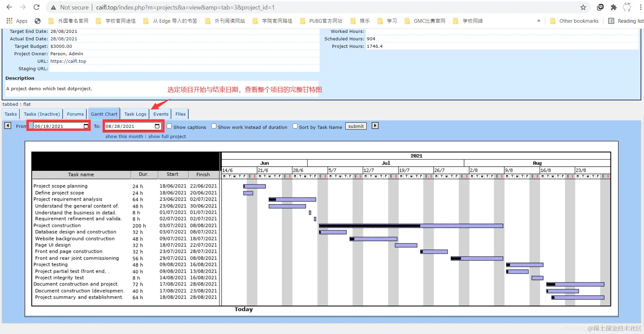Open the Tasks (Inactive) tab

[42, 114]
